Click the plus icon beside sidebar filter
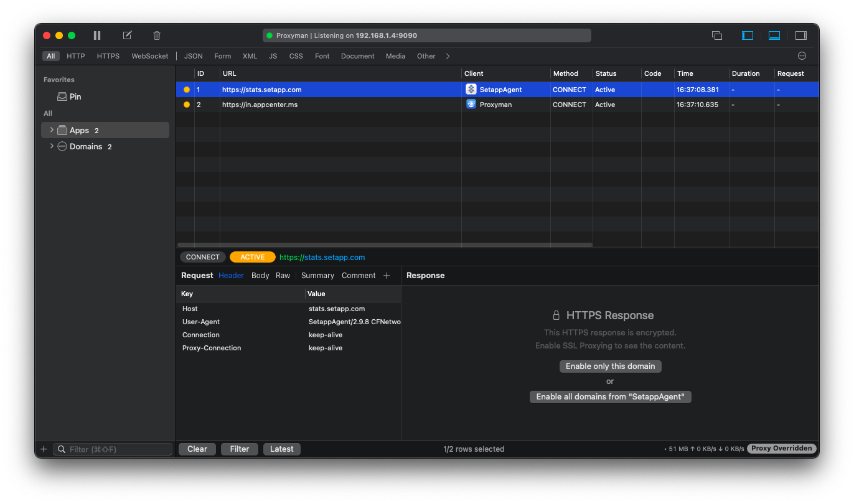The image size is (854, 504). [x=44, y=449]
